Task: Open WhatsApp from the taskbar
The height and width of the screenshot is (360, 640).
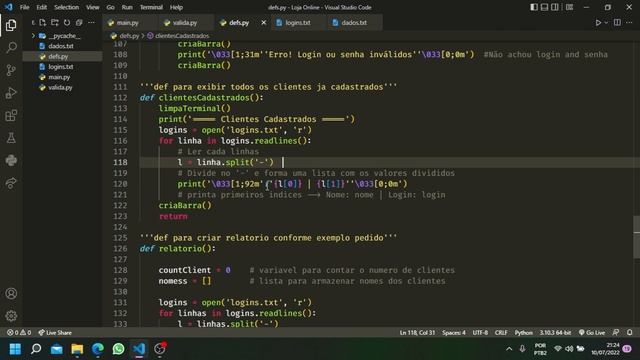Action: [x=118, y=349]
